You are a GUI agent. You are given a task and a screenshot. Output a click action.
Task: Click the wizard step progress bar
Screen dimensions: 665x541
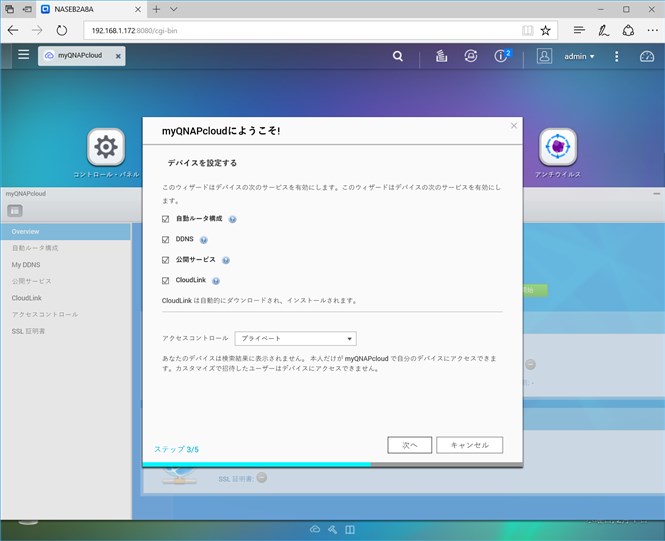tap(332, 464)
